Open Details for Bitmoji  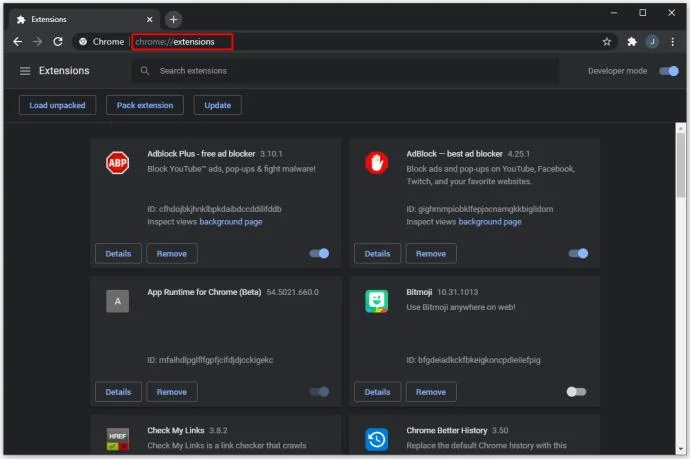point(378,392)
